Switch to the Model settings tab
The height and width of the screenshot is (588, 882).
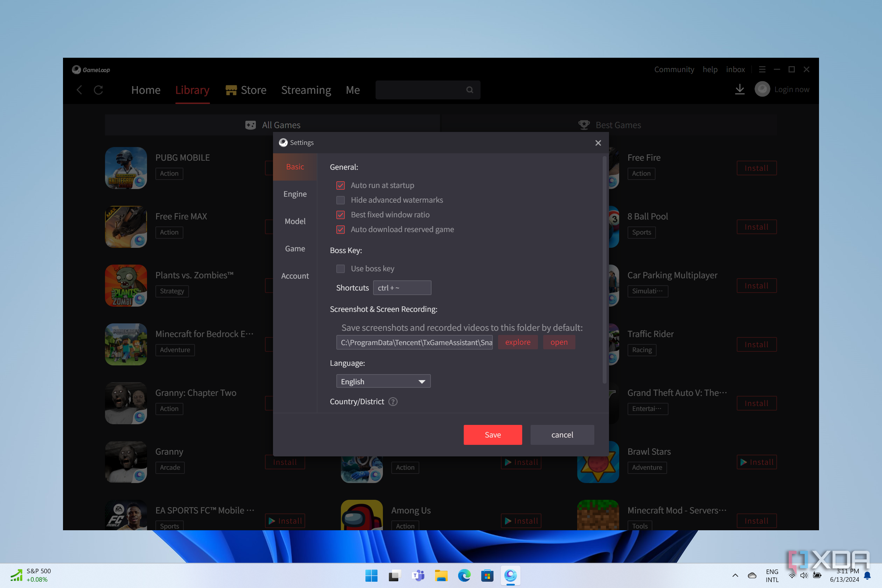tap(295, 222)
